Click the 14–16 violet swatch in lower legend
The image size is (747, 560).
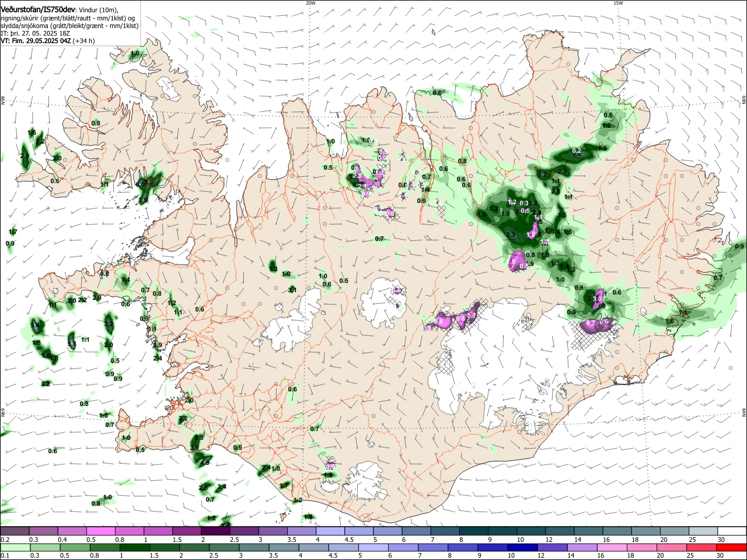582,548
